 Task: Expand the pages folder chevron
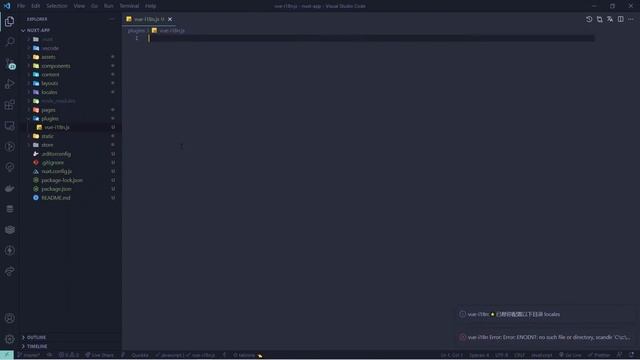click(29, 110)
